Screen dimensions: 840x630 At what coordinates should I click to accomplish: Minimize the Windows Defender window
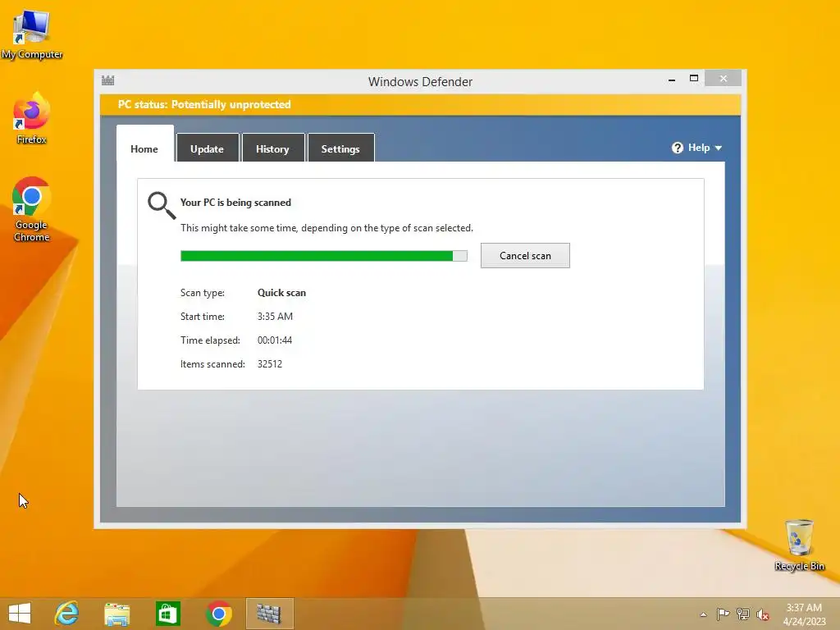click(x=672, y=80)
